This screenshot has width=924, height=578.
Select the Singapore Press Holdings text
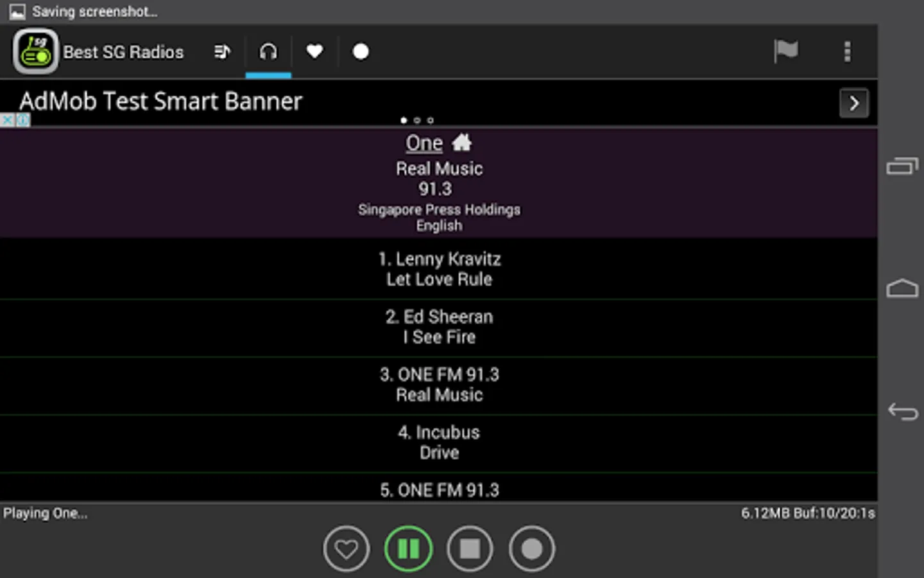(439, 209)
